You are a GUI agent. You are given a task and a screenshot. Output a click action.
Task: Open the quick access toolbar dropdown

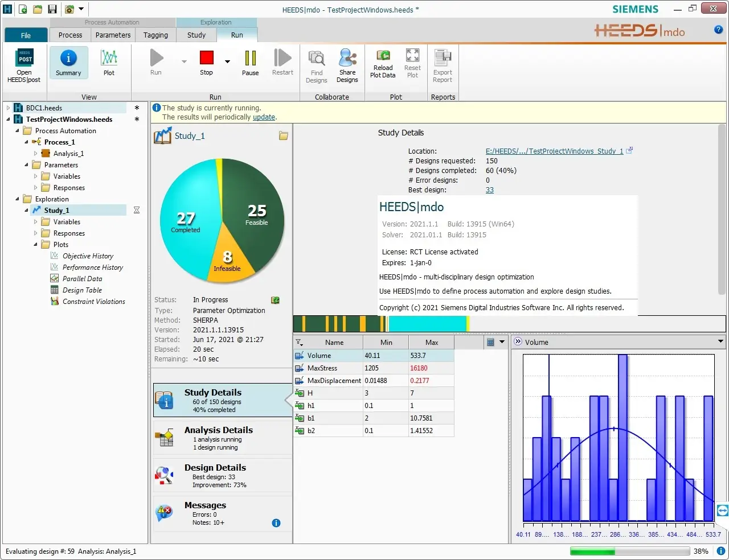pyautogui.click(x=81, y=9)
